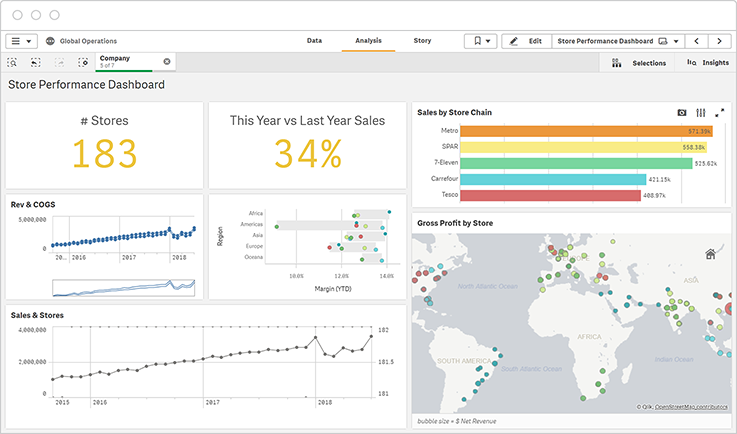Clear all selections icon
The image size is (737, 434).
[x=83, y=62]
